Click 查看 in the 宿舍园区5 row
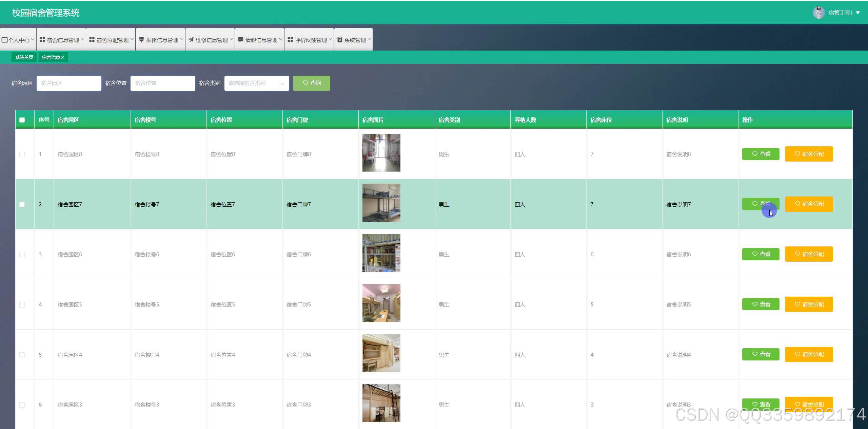 [761, 304]
